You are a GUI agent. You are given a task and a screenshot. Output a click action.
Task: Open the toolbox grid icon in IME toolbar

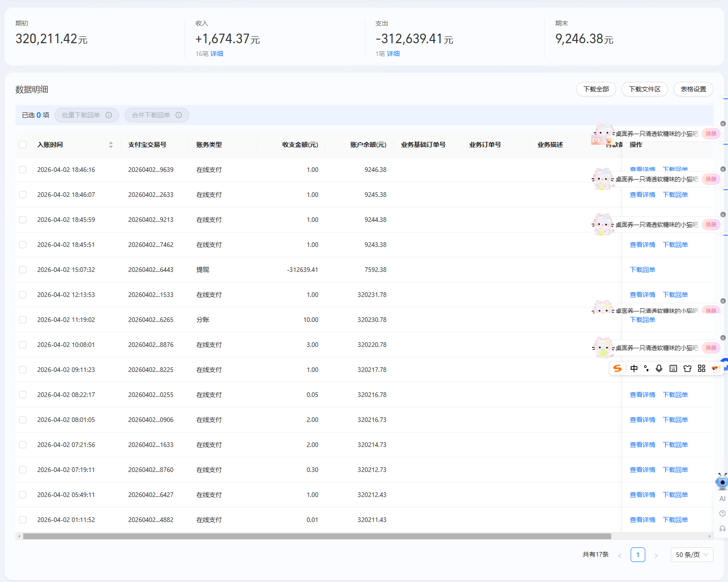pyautogui.click(x=702, y=368)
